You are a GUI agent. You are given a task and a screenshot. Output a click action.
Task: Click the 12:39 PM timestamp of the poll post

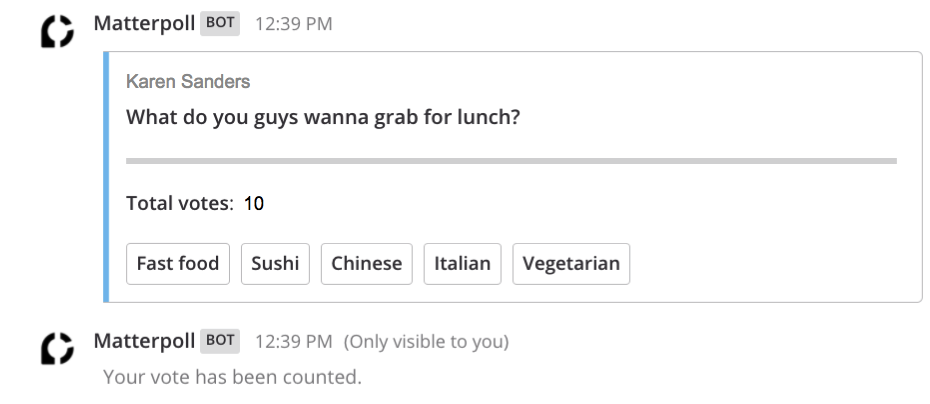tap(294, 24)
